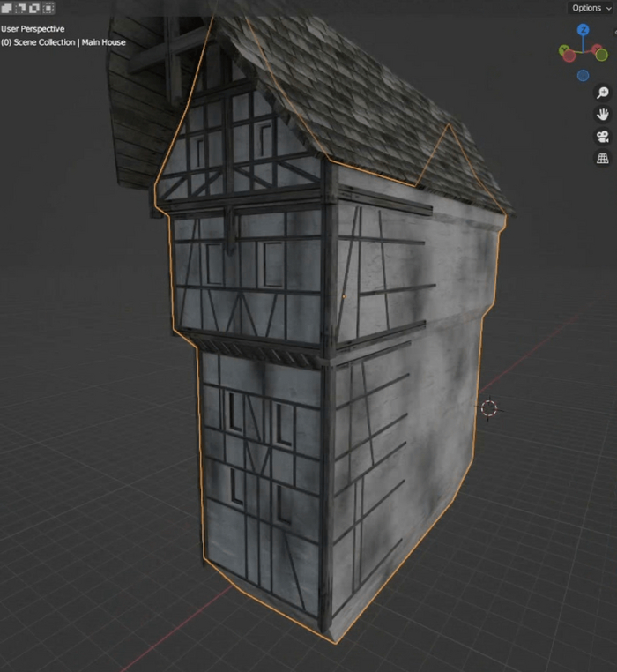Choose the fourth selection mode icon (invert)
Viewport: 617px width, 672px height.
pos(48,8)
